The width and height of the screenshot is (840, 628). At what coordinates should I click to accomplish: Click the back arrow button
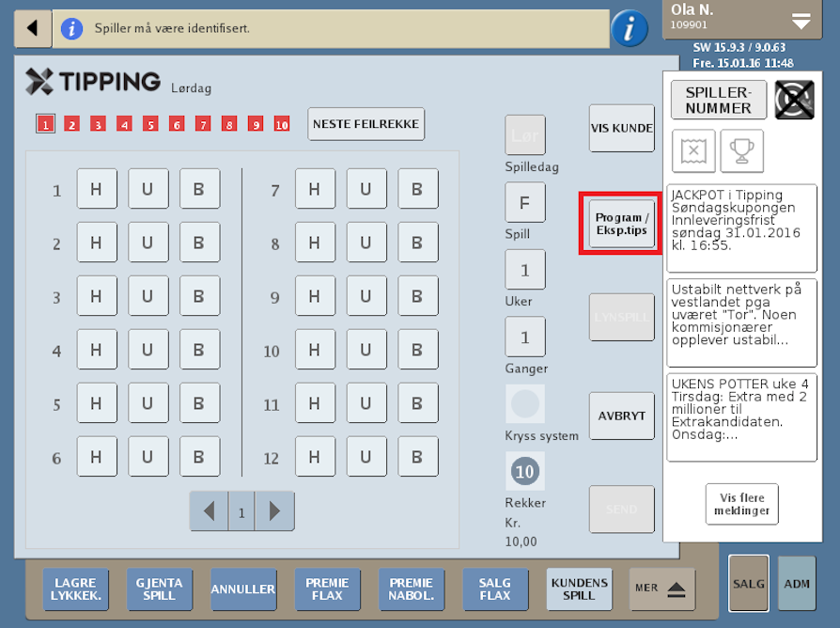point(33,28)
